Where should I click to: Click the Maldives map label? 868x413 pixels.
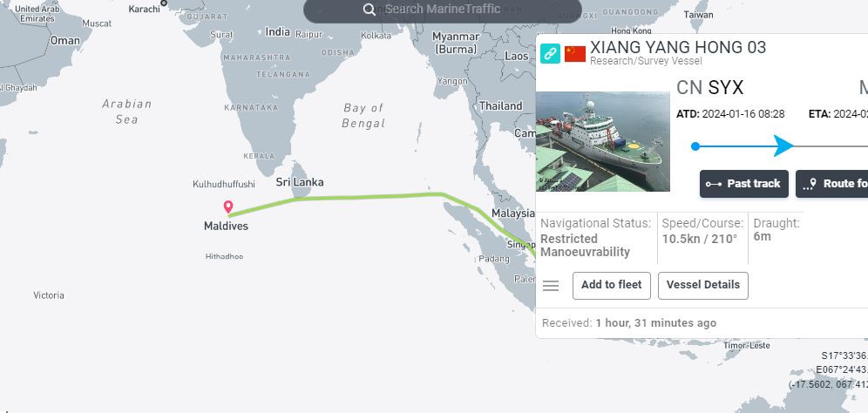pyautogui.click(x=226, y=226)
